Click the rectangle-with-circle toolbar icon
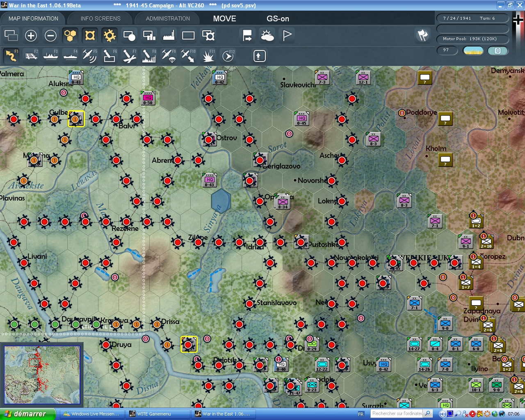This screenshot has width=525, height=420. (x=129, y=36)
